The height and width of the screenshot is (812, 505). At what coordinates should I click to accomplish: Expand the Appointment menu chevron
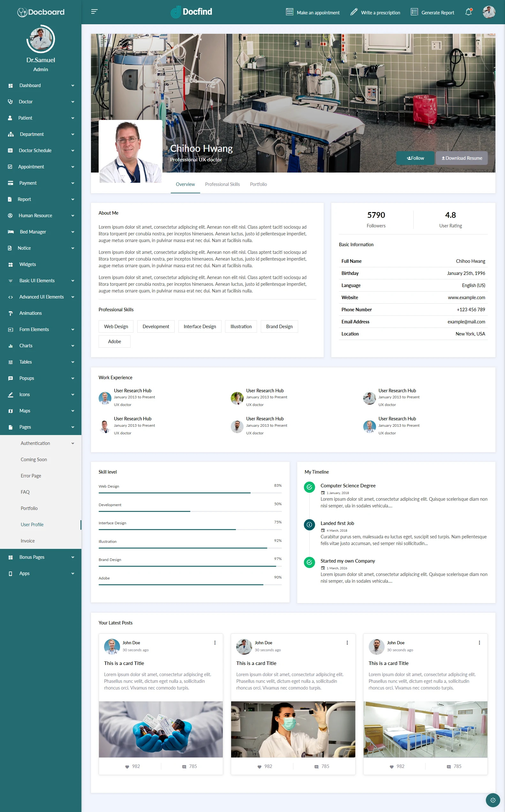pos(73,167)
